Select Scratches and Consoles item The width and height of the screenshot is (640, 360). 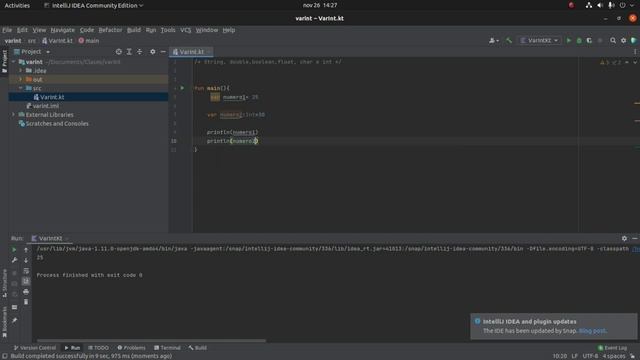(57, 124)
